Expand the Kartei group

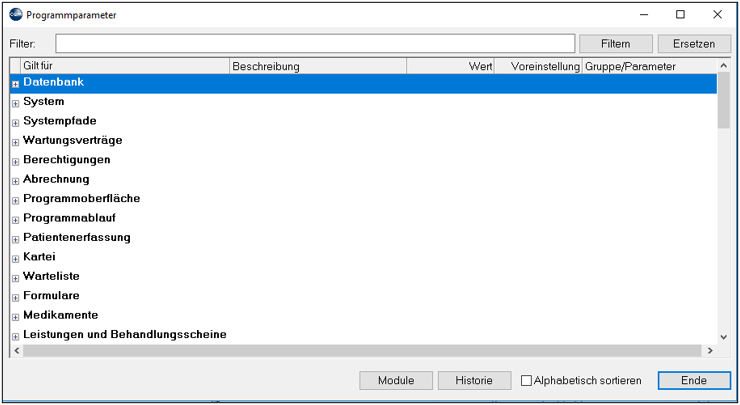pyautogui.click(x=16, y=259)
